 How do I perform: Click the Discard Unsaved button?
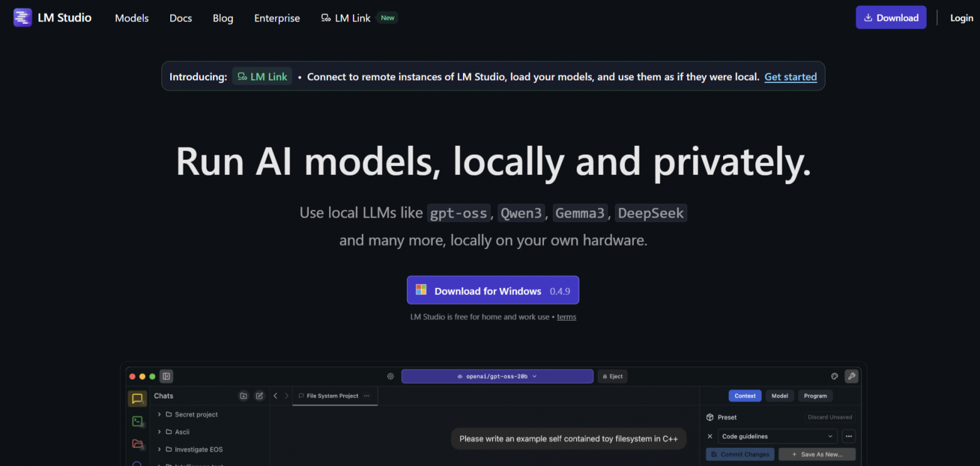(x=830, y=417)
